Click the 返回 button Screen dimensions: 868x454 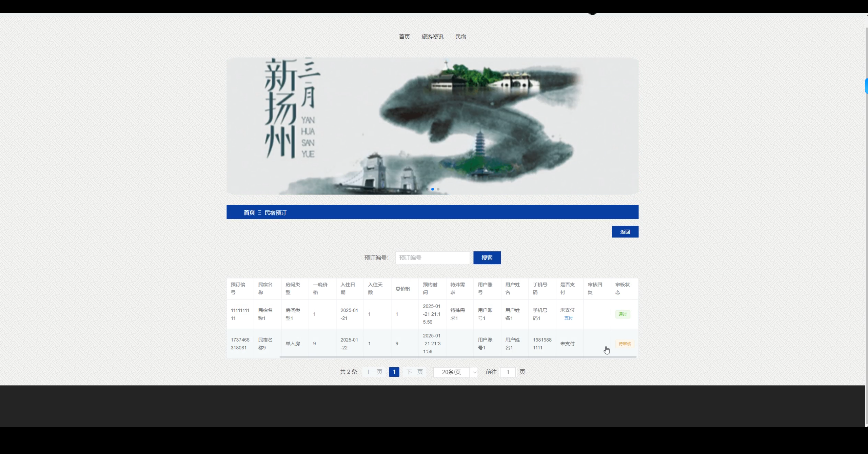[625, 232]
